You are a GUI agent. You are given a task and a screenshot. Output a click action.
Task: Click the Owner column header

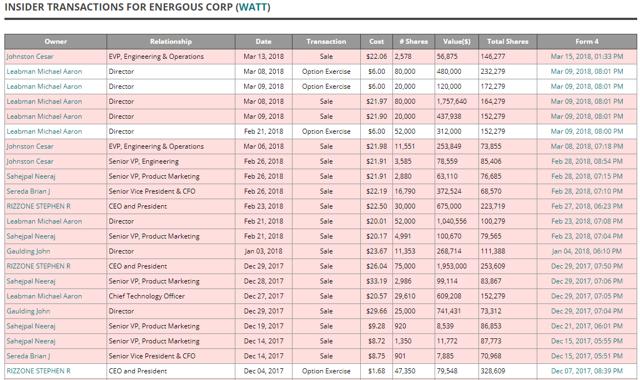coord(56,42)
